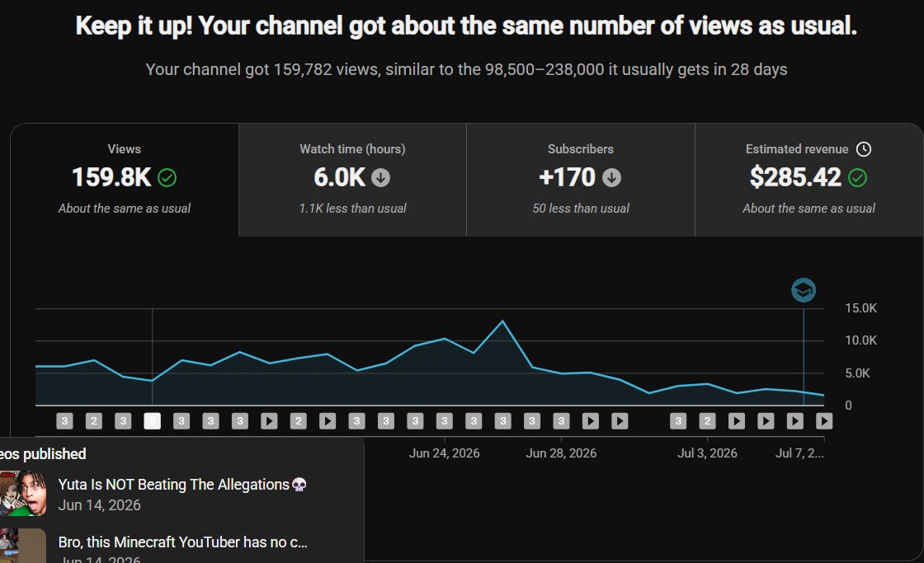Click green checkmark beside $285.42

[857, 178]
